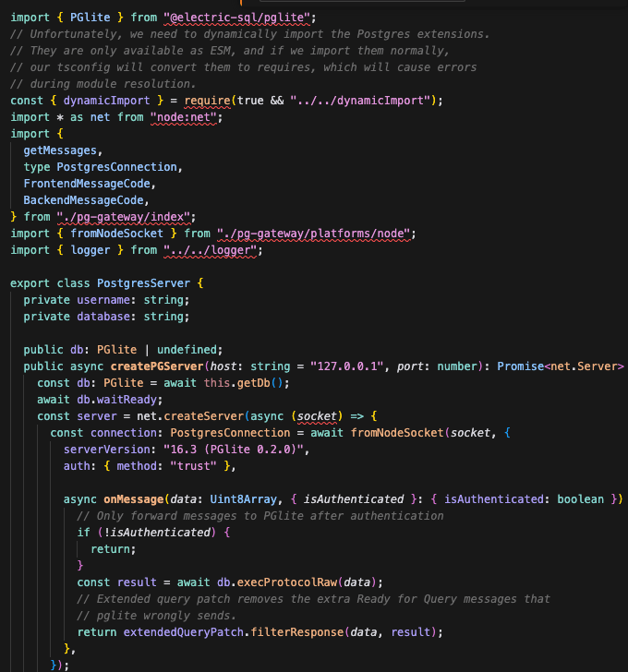
Task: Click the "return;" statement inside the if block
Action: [x=114, y=549]
